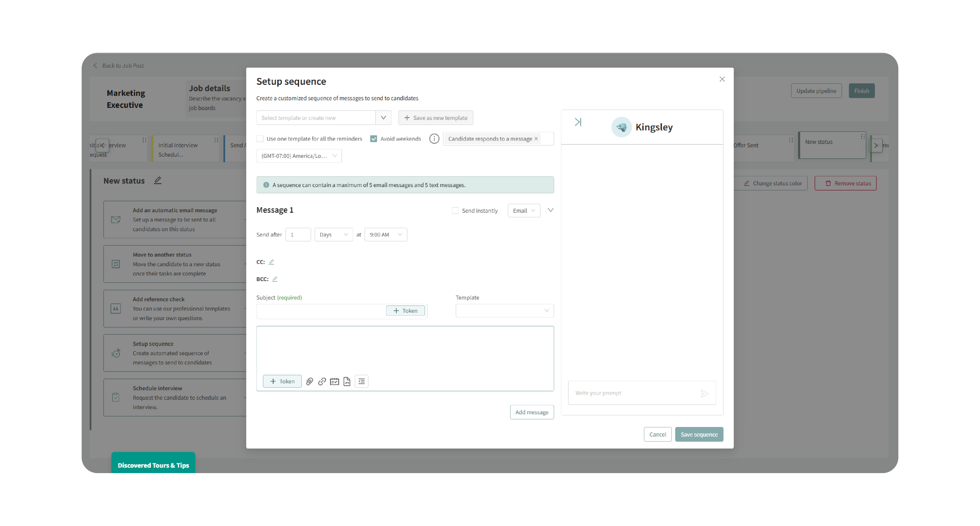Enable Use one template for all reminders
This screenshot has height=526, width=980.
click(260, 138)
